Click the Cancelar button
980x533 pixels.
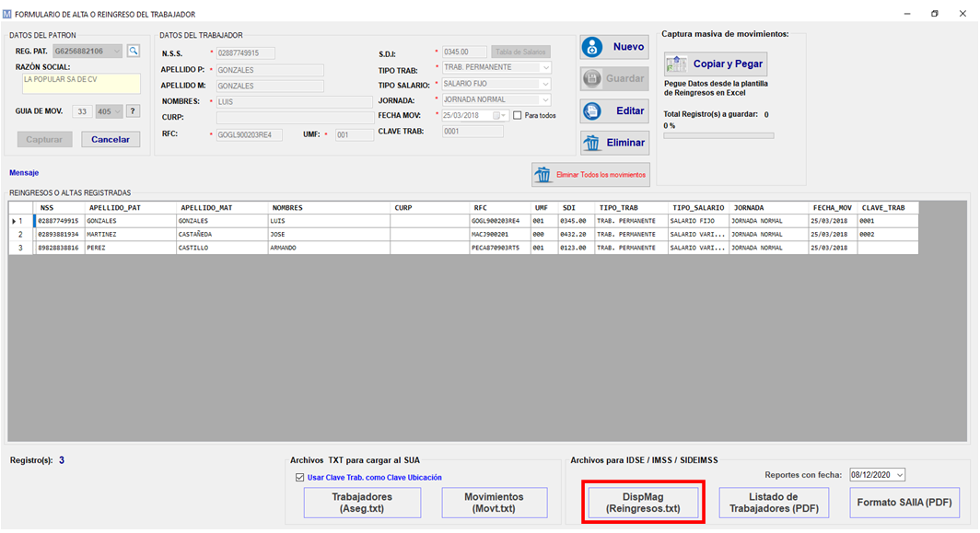(111, 139)
